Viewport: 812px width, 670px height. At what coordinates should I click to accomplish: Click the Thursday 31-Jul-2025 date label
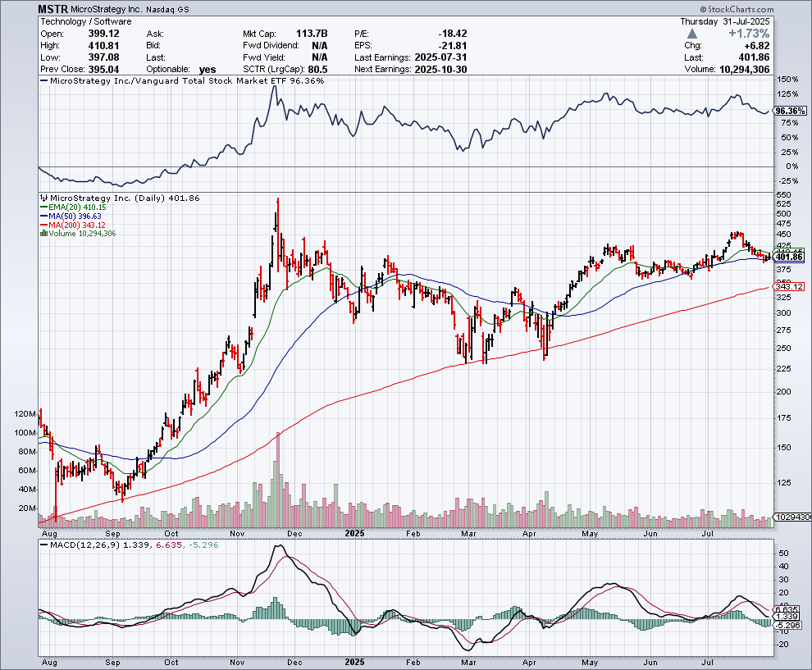725,22
